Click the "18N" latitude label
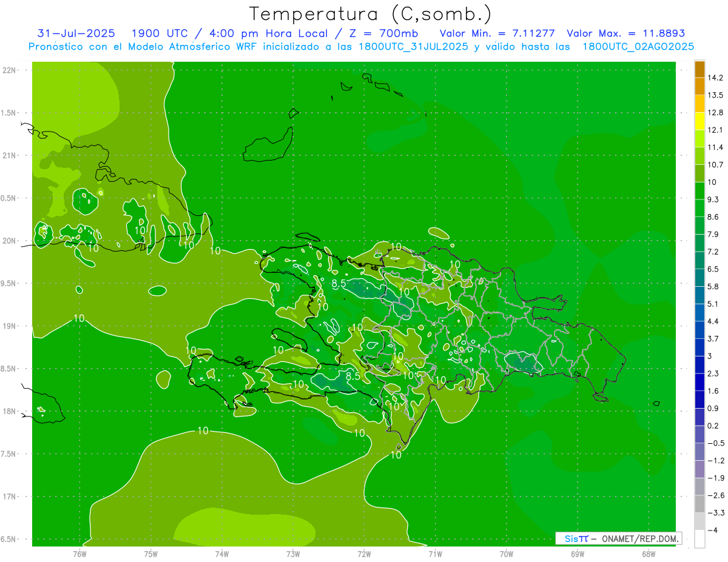 click(x=10, y=411)
